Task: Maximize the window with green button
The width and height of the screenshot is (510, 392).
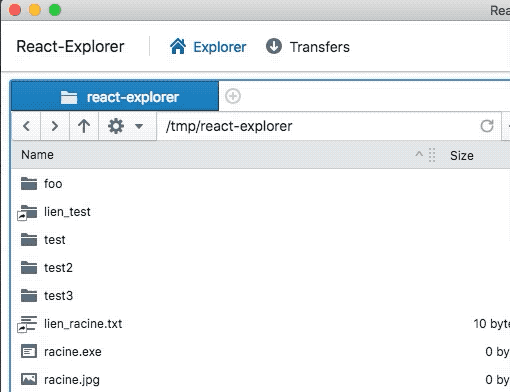Action: click(x=55, y=10)
